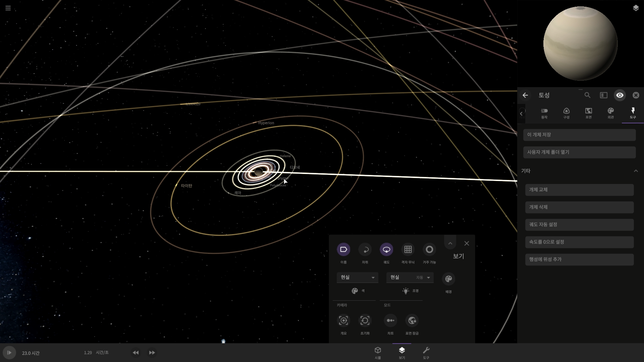Click the search icon beside 토성
This screenshot has width=644, height=362.
tap(587, 95)
